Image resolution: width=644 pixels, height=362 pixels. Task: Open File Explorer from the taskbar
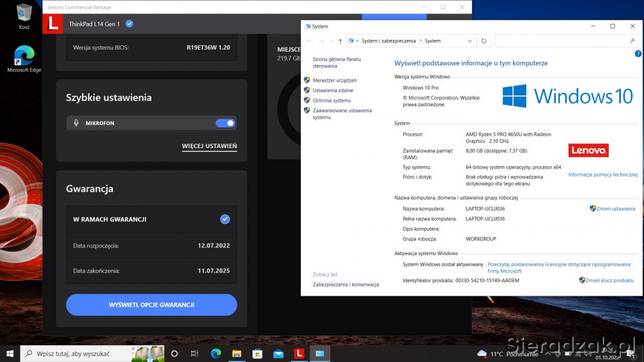236,354
